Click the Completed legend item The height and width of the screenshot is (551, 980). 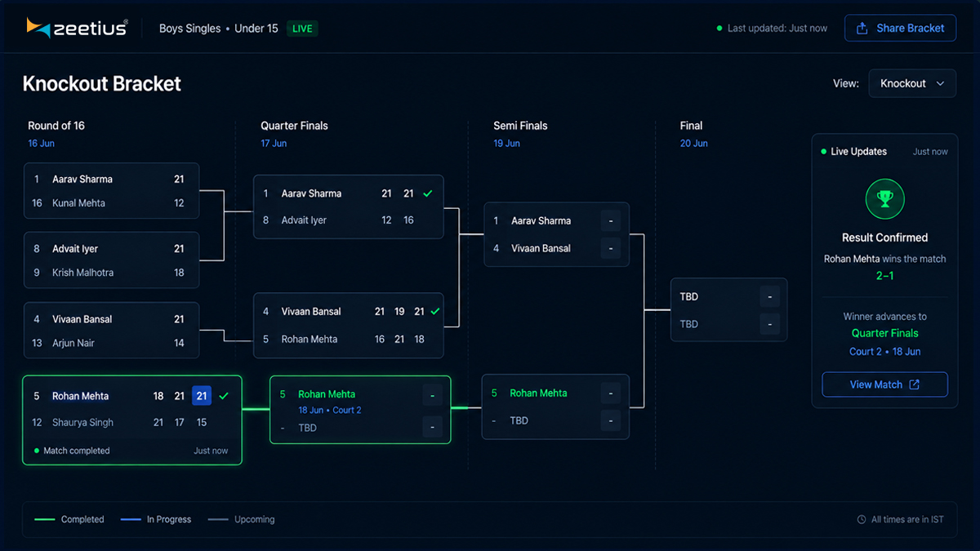69,519
